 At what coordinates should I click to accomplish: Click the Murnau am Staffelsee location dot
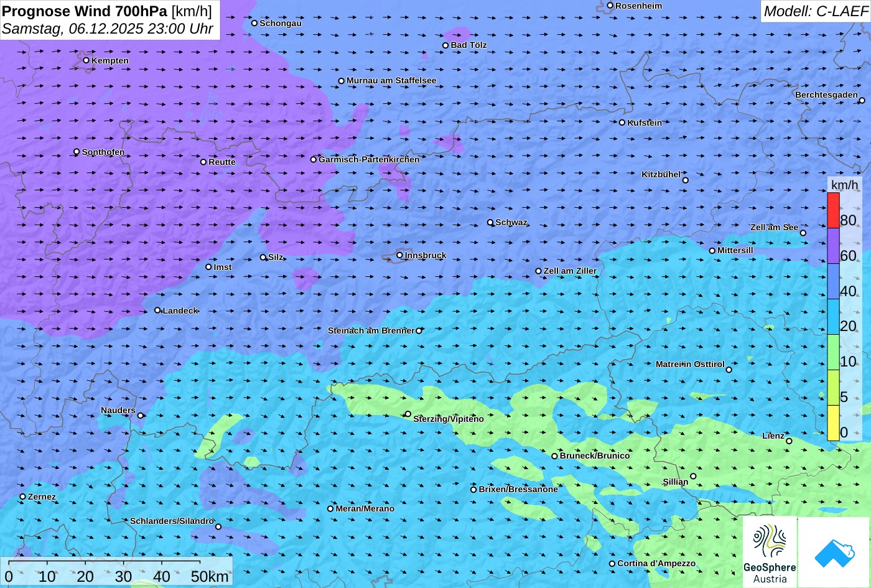[342, 81]
